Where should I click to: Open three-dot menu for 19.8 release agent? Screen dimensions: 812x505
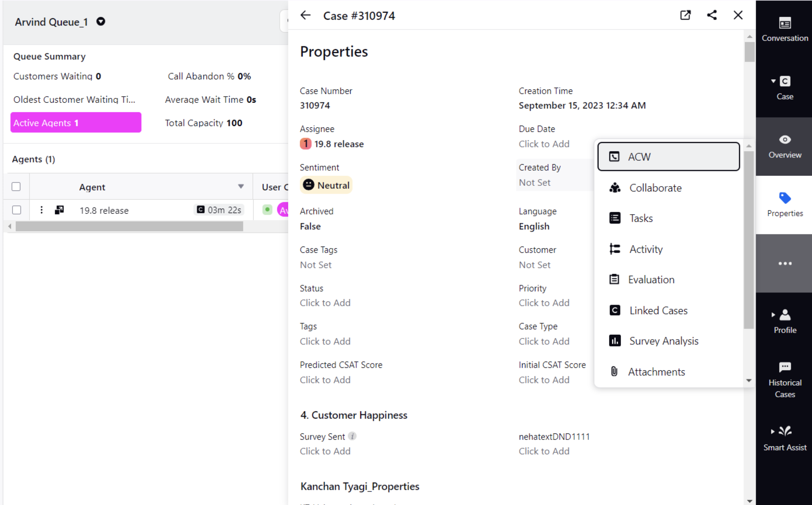[x=41, y=210]
